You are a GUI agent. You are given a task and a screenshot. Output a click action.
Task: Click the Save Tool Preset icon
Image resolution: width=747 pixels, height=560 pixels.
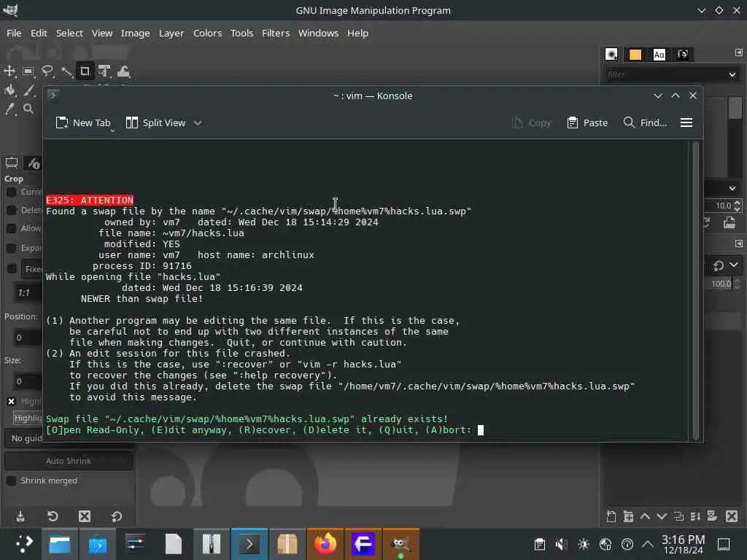click(x=20, y=516)
